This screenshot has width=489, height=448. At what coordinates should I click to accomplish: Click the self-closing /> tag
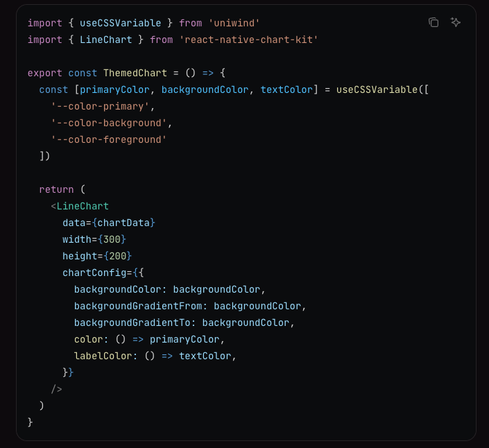(56, 389)
